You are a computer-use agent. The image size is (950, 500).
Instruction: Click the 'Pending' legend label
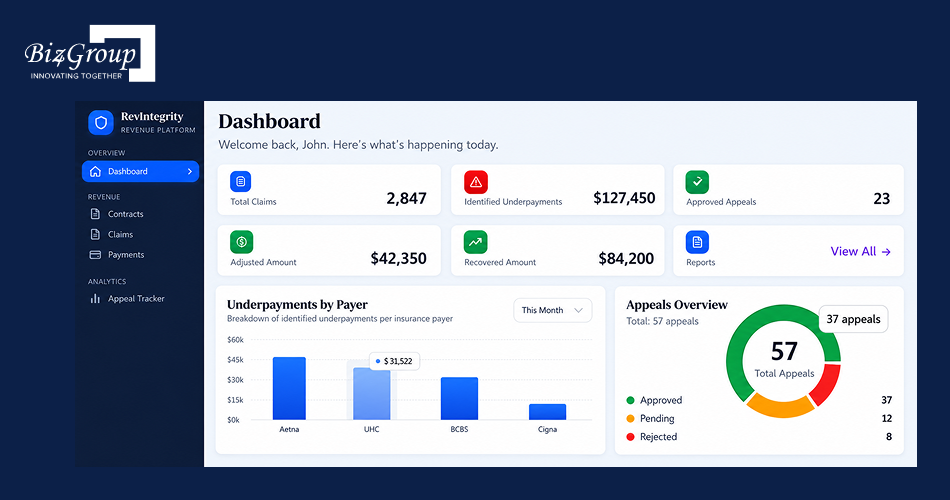click(657, 418)
